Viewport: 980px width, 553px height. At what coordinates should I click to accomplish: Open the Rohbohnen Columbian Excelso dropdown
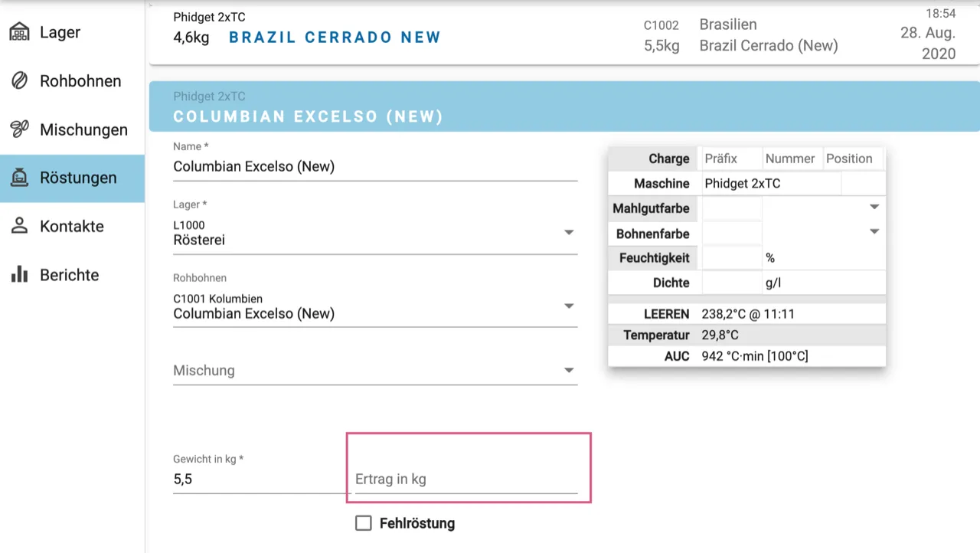coord(568,306)
